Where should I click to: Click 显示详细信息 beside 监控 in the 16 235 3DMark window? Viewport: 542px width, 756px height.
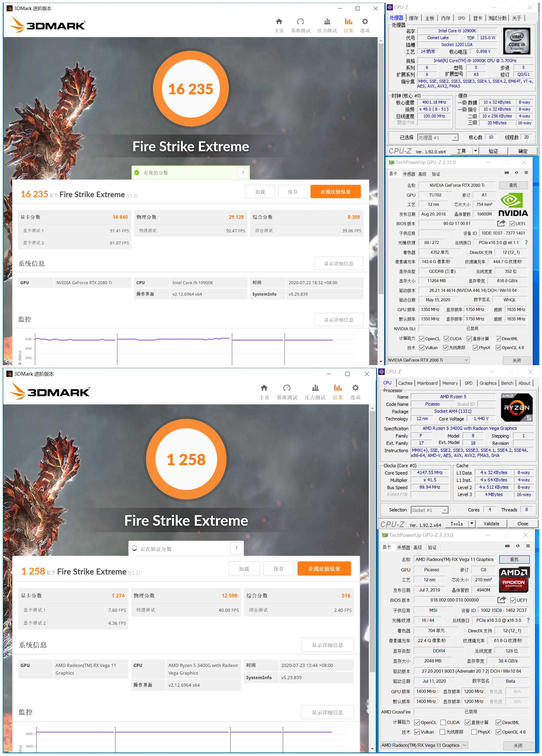point(339,320)
